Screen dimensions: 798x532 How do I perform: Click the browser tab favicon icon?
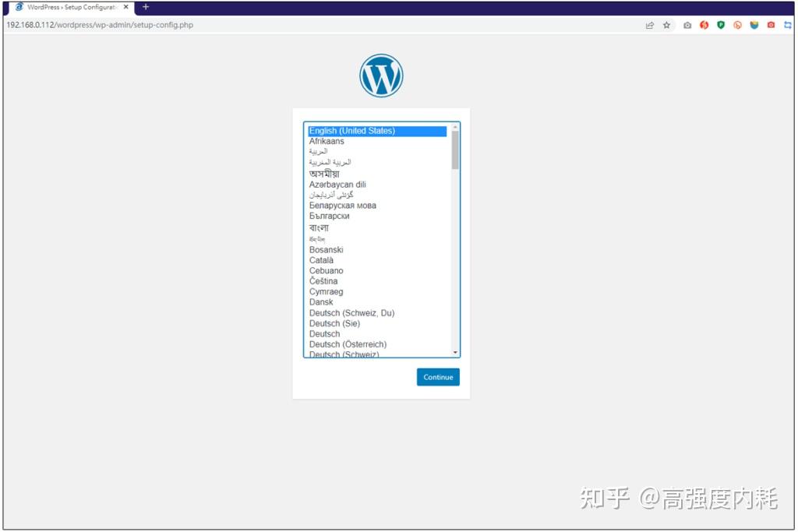point(19,7)
